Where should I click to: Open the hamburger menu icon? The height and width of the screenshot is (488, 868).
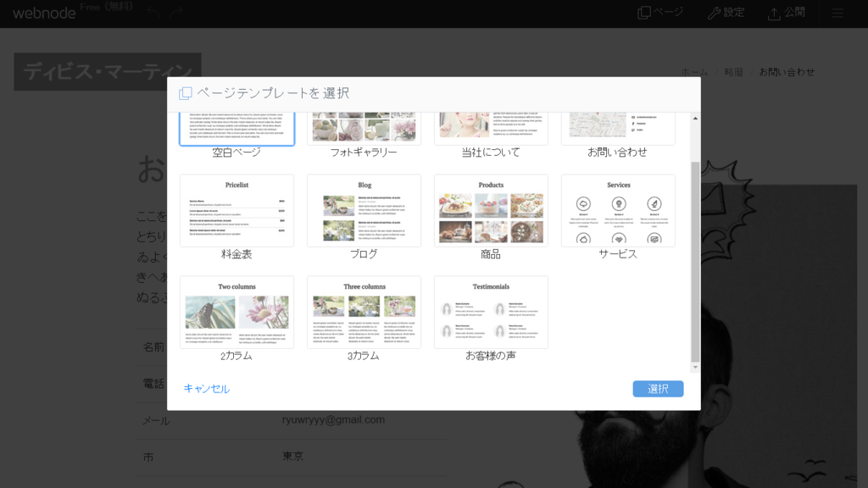[x=837, y=12]
